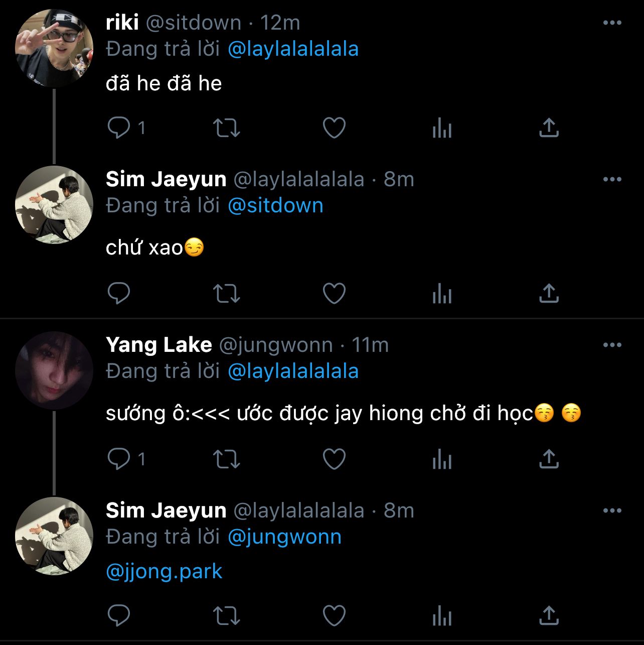Share Yang Lake's tweet

549,459
